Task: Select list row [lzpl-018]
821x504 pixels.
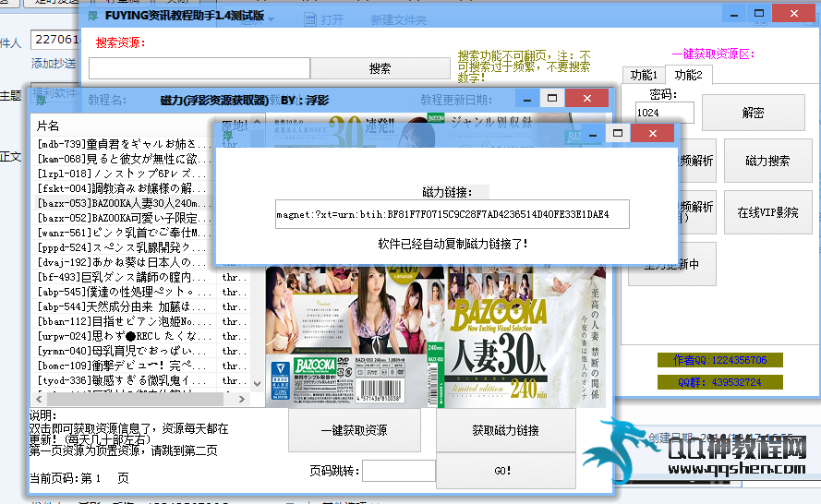Action: coord(124,174)
